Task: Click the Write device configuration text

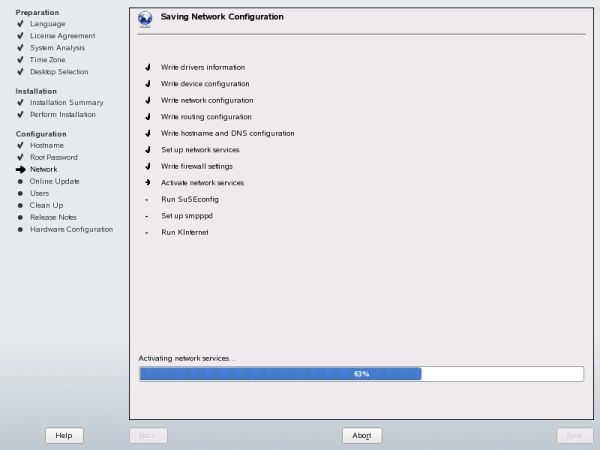Action: pyautogui.click(x=205, y=84)
